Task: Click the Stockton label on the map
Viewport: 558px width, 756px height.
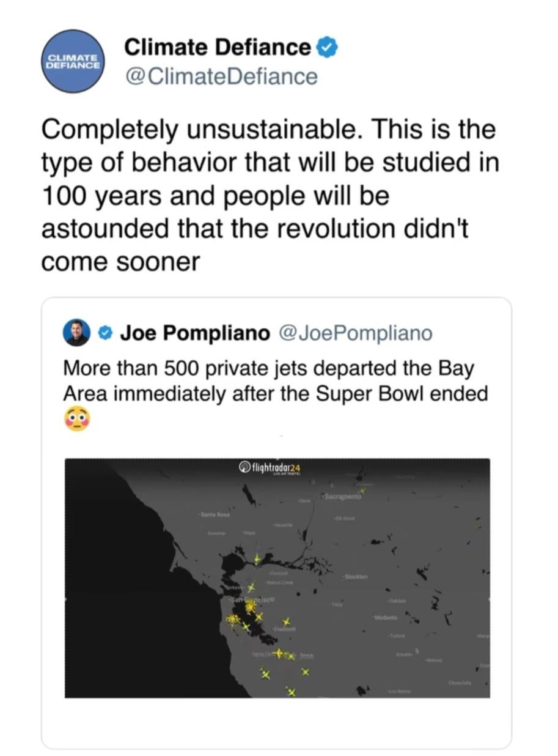Action: pos(355,577)
